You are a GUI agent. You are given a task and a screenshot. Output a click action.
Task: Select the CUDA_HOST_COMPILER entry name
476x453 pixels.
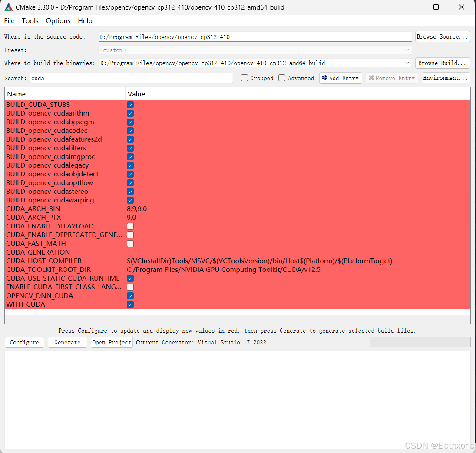(44, 261)
